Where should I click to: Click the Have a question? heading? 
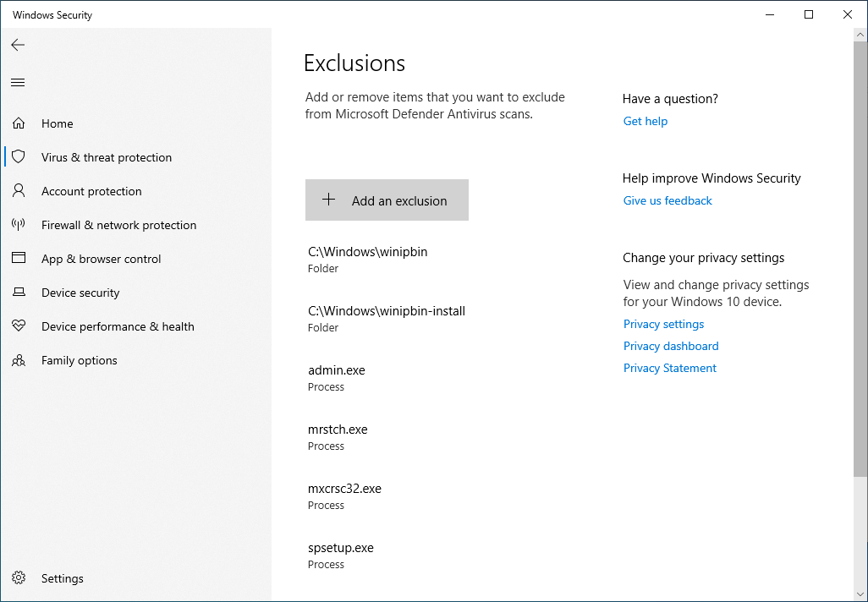[x=670, y=98]
